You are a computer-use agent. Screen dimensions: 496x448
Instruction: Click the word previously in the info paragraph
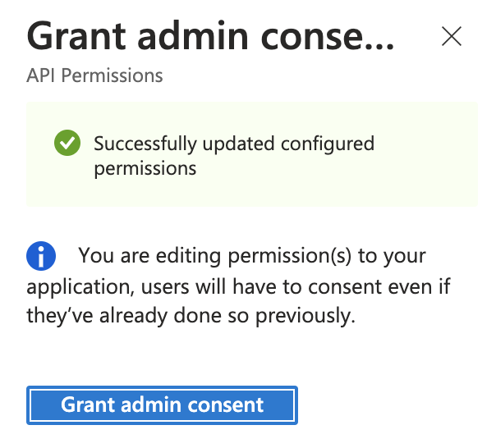[x=305, y=316]
